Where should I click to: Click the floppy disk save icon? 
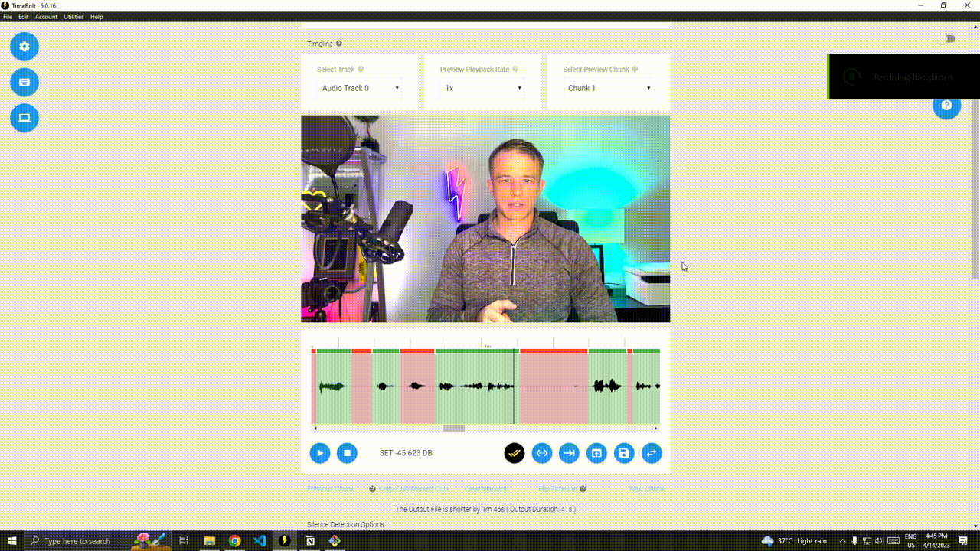pyautogui.click(x=624, y=453)
